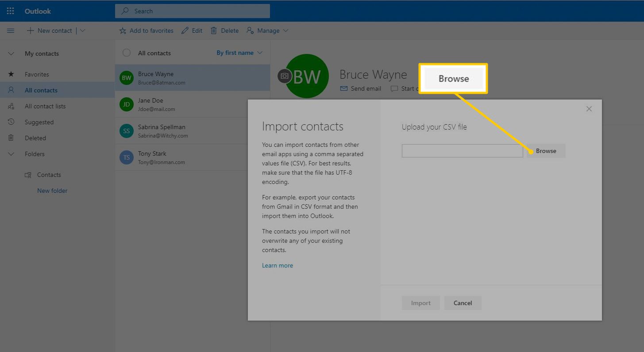Click the Manage people icon

tap(250, 31)
